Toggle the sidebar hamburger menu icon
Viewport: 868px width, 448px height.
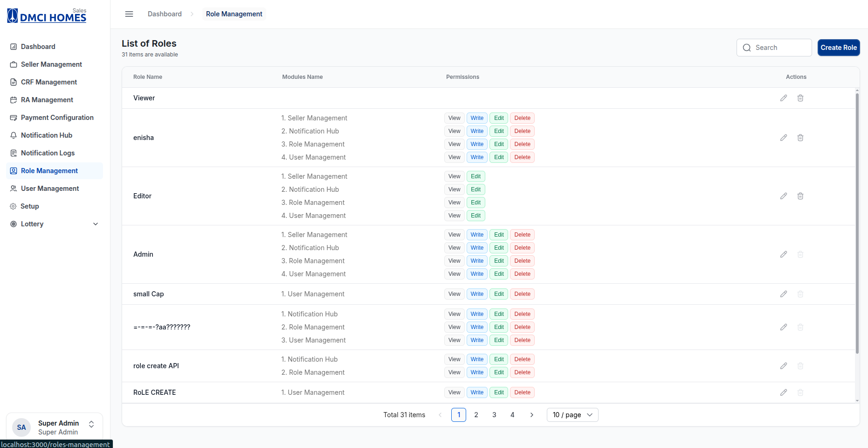click(x=129, y=14)
